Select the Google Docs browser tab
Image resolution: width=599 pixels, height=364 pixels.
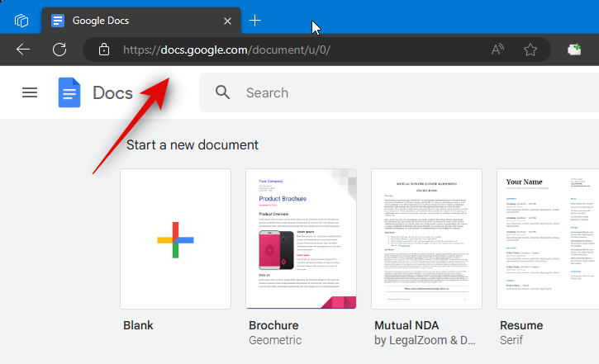click(141, 20)
